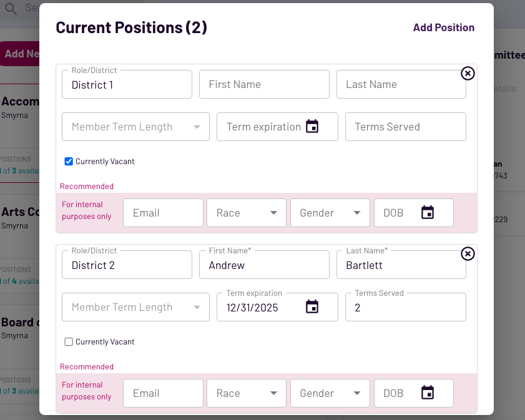
Task: Expand Member Term Length dropdown for District 2
Action: (x=135, y=307)
